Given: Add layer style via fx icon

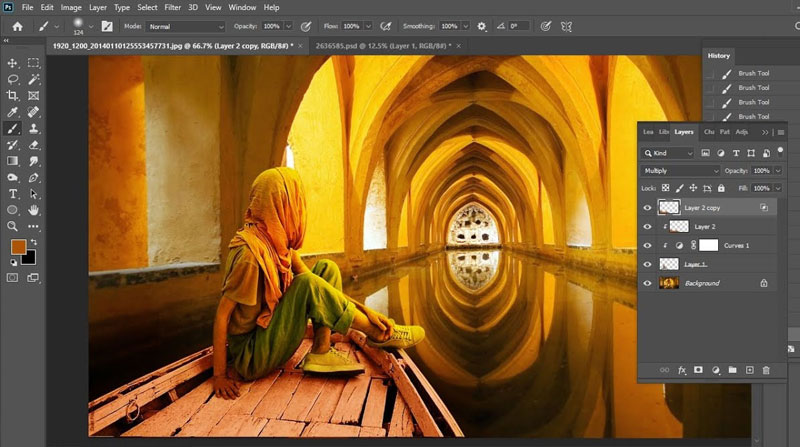Looking at the screenshot, I should click(682, 370).
